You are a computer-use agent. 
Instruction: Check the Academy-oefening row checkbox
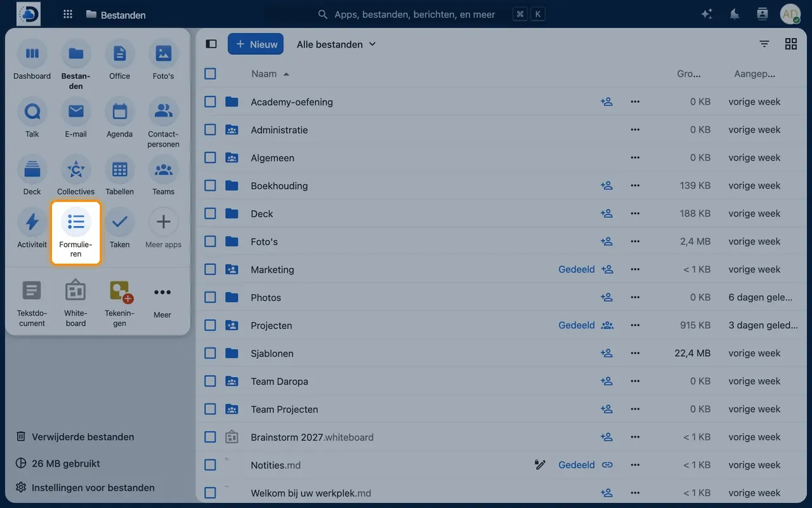(210, 102)
